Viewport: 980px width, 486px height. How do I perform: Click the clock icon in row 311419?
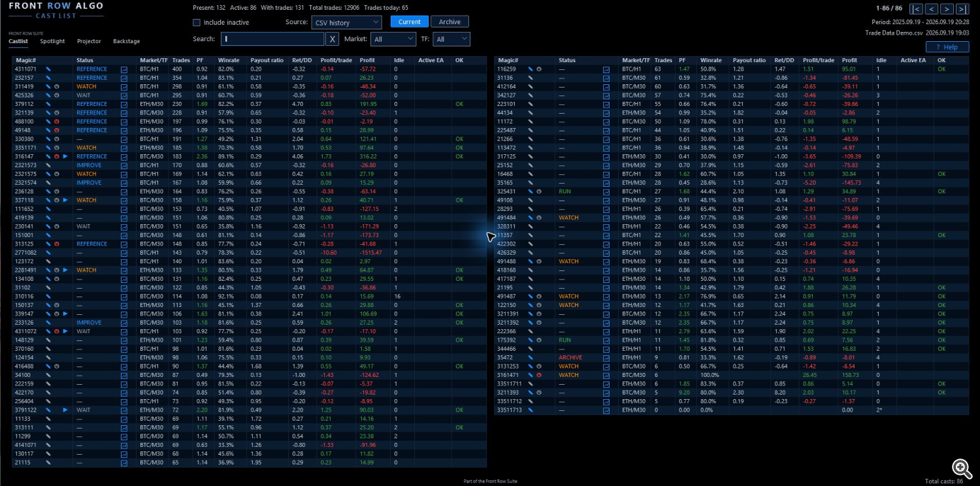point(57,86)
